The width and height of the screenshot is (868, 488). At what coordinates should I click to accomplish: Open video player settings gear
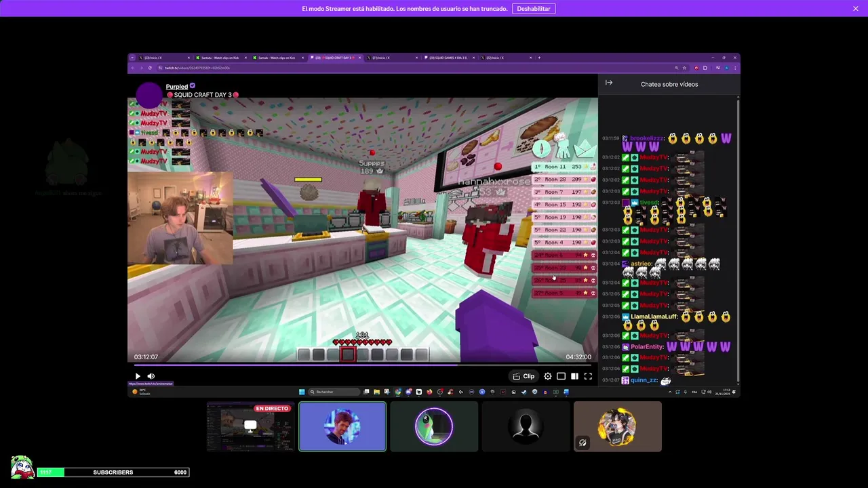548,376
